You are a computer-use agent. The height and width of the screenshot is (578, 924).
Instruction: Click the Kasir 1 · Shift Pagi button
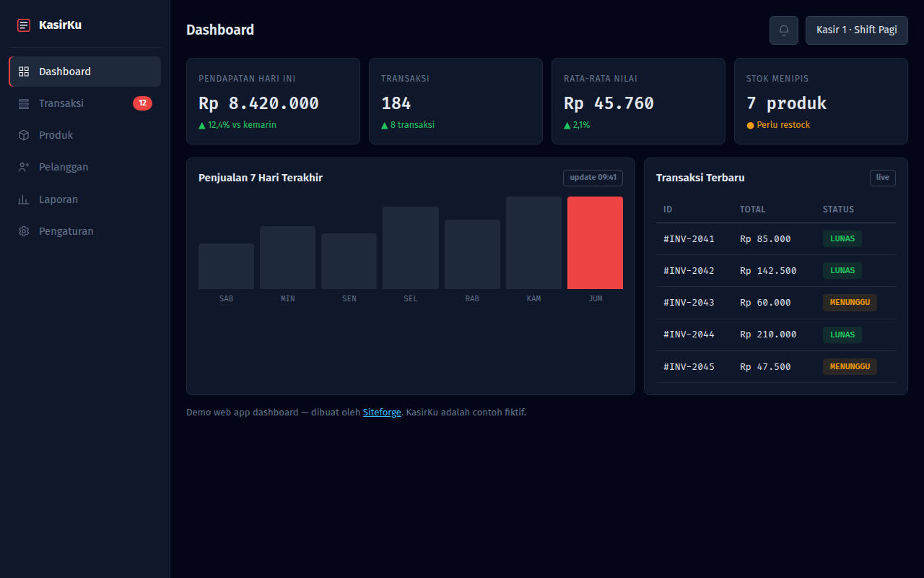tap(857, 30)
